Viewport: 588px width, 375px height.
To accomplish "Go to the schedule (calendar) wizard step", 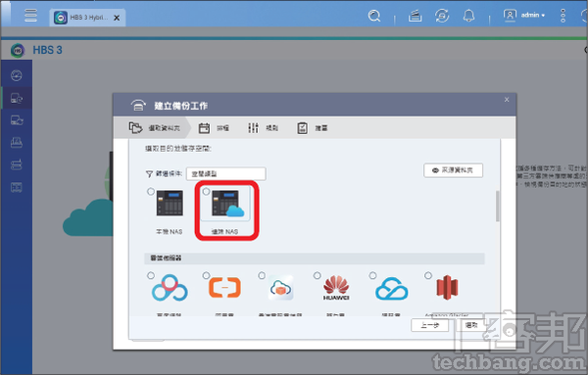I will [214, 128].
